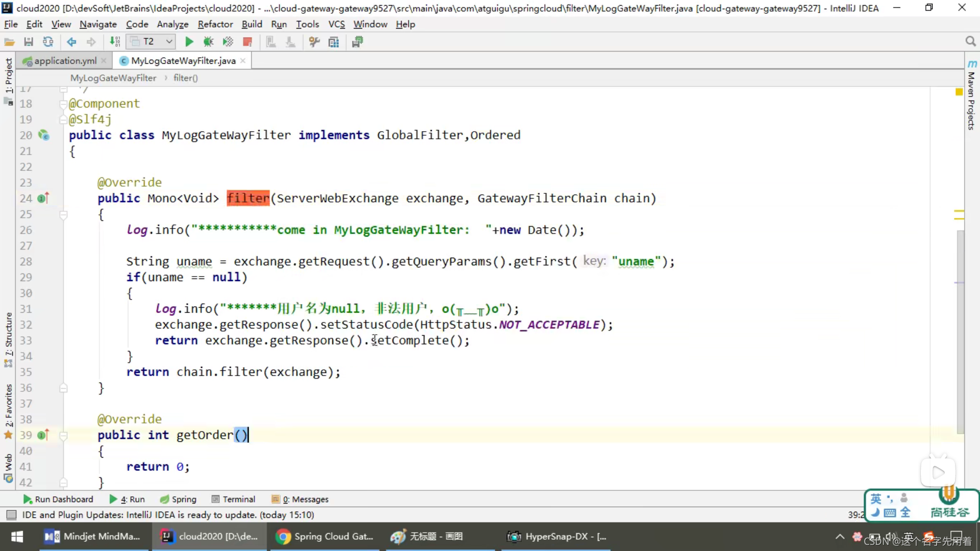Run with coverage icon

pyautogui.click(x=228, y=42)
